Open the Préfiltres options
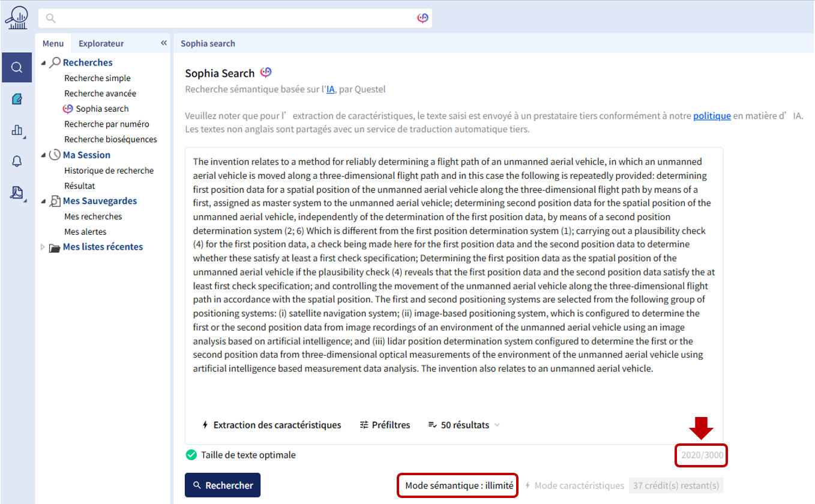 (385, 425)
